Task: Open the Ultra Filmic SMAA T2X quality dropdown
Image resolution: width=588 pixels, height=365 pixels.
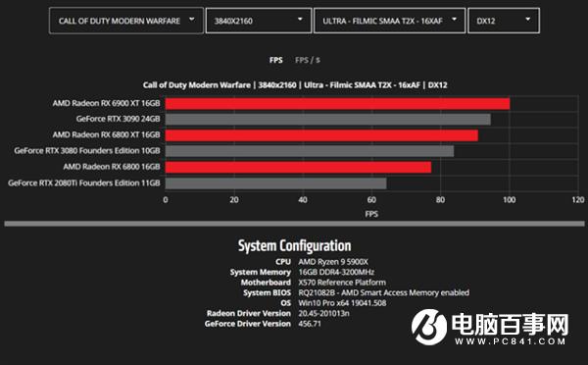Action: [x=389, y=21]
